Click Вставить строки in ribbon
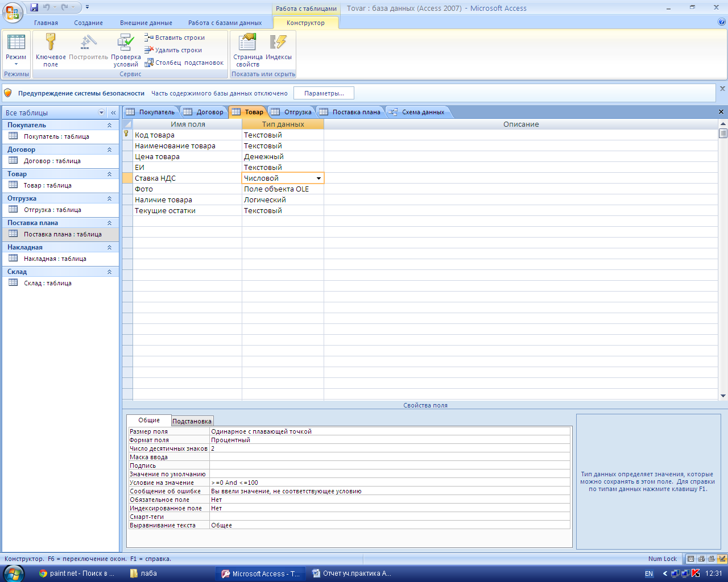 (175, 38)
